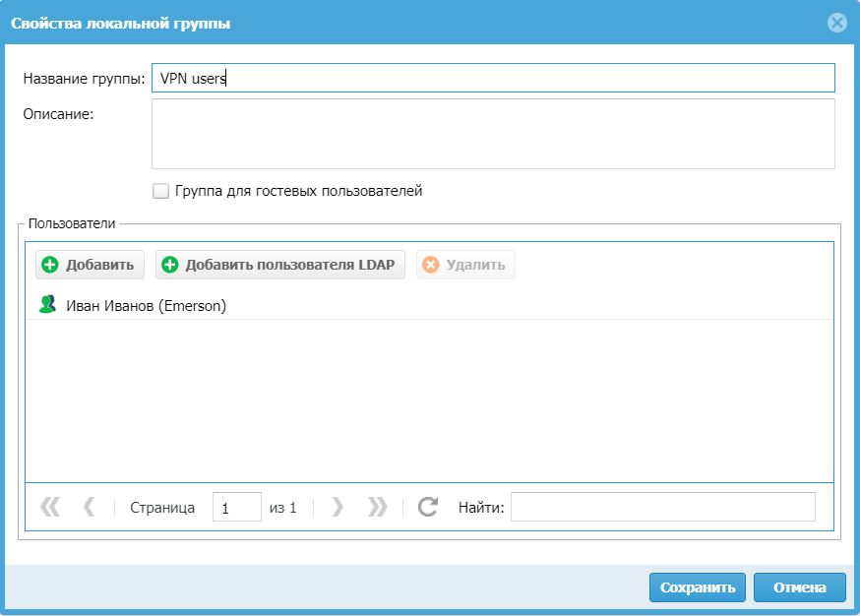The image size is (860, 616).
Task: Click the green plus icon on Добавить
Action: [x=50, y=265]
